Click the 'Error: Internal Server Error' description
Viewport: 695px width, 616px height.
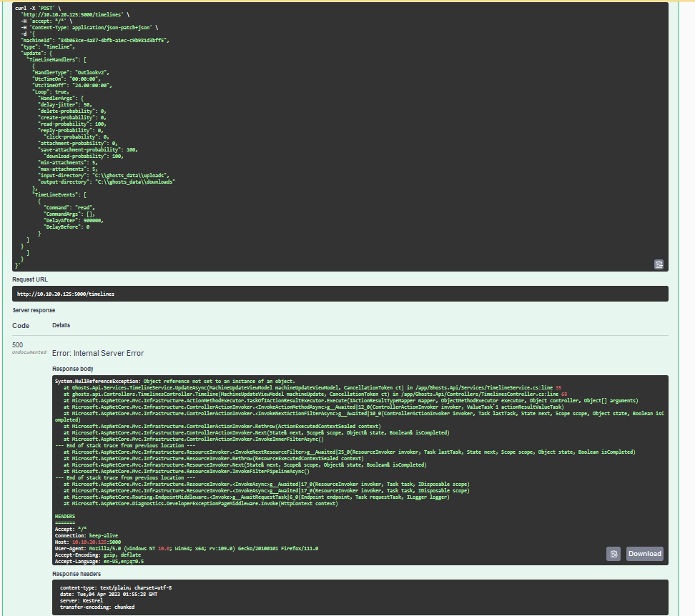97,353
